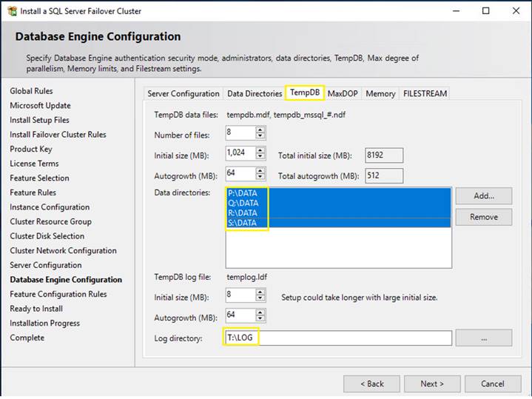Browse for log directory with ... button
Image resolution: width=532 pixels, height=399 pixels.
tap(484, 338)
